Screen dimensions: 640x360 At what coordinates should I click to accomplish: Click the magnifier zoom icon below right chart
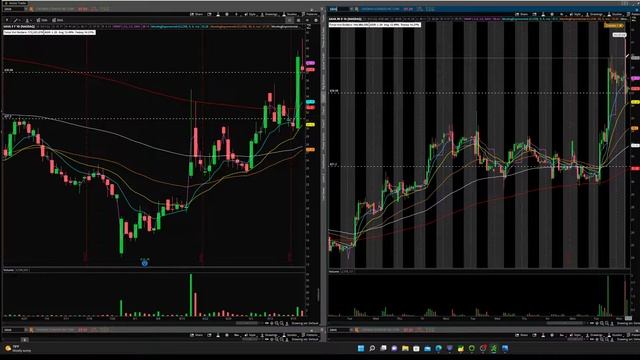(x=602, y=323)
